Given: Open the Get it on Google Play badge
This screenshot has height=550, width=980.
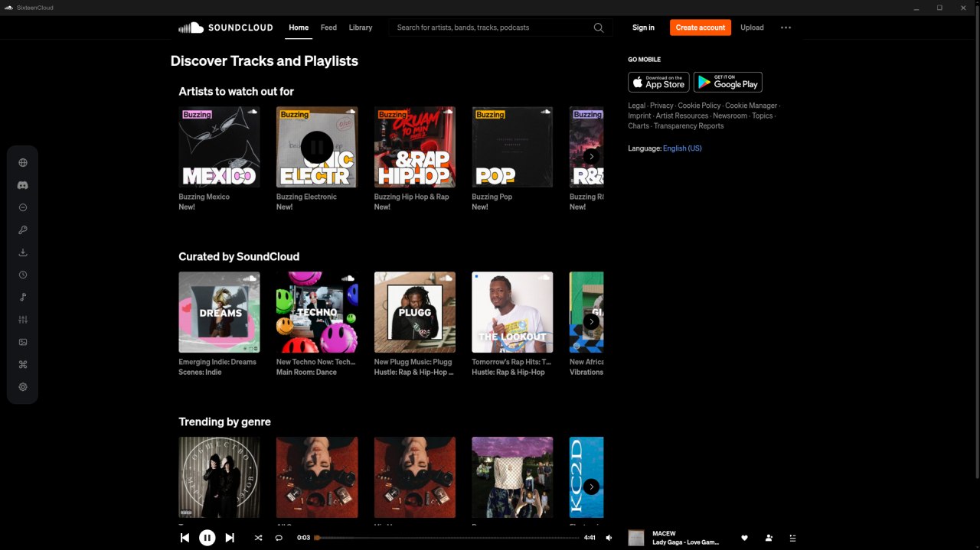Looking at the screenshot, I should click(x=728, y=82).
